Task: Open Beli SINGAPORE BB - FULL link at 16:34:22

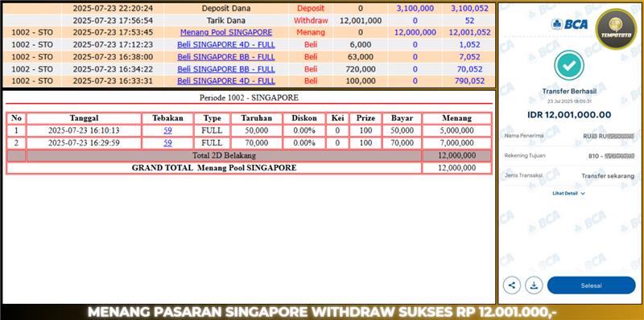Action: click(x=226, y=69)
